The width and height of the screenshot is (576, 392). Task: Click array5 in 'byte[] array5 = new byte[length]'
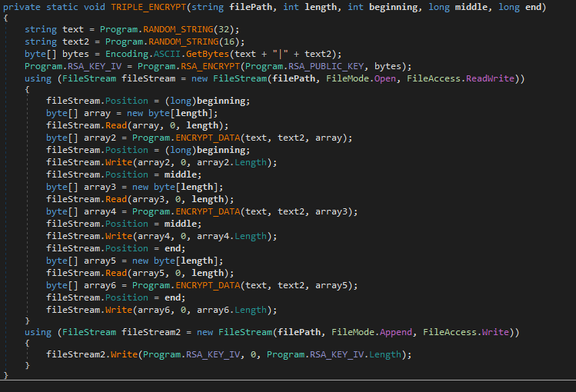point(100,261)
